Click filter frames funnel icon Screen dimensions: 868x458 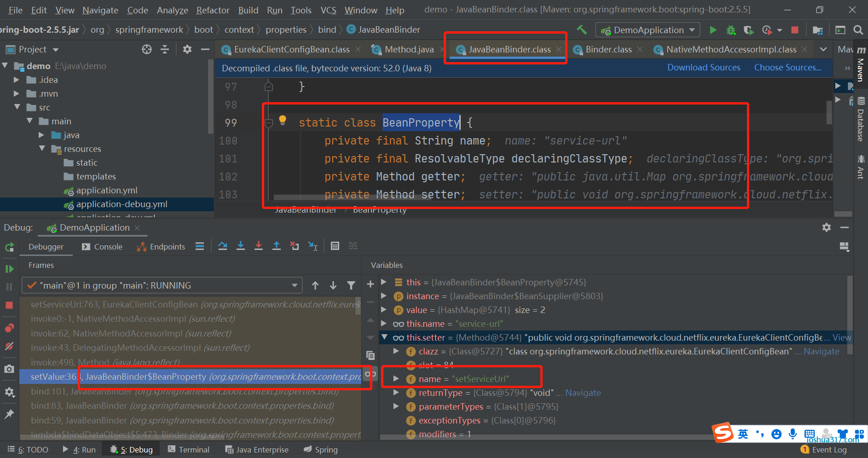tap(351, 285)
